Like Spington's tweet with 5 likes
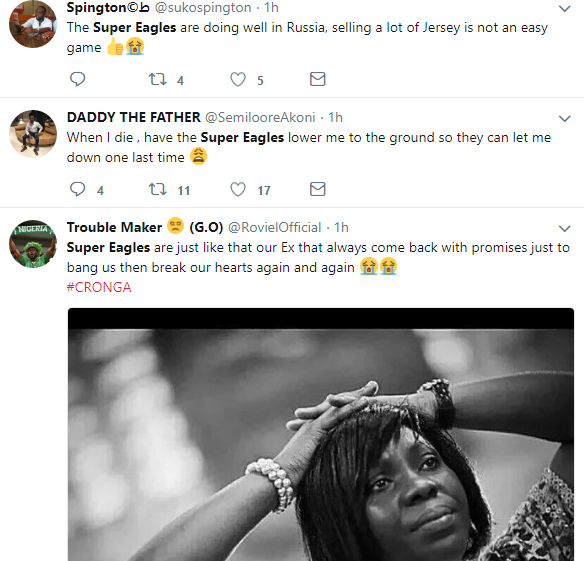This screenshot has height=561, width=584. 238,79
